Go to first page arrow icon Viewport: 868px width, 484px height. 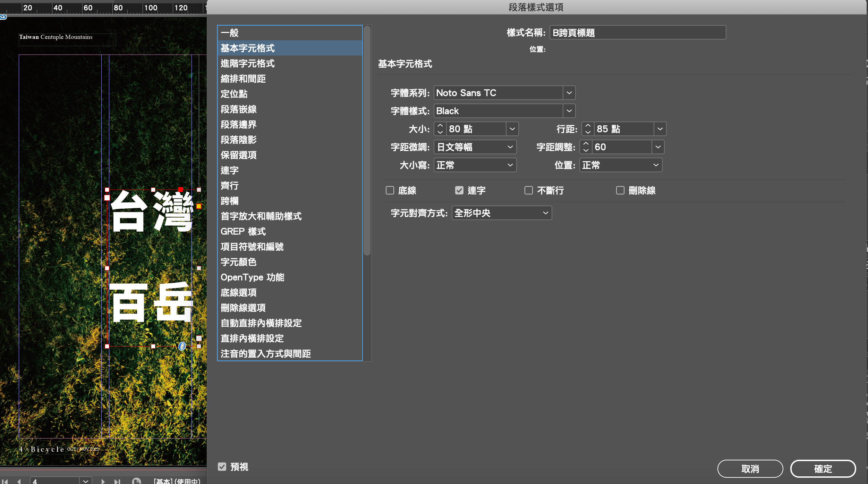(5, 481)
